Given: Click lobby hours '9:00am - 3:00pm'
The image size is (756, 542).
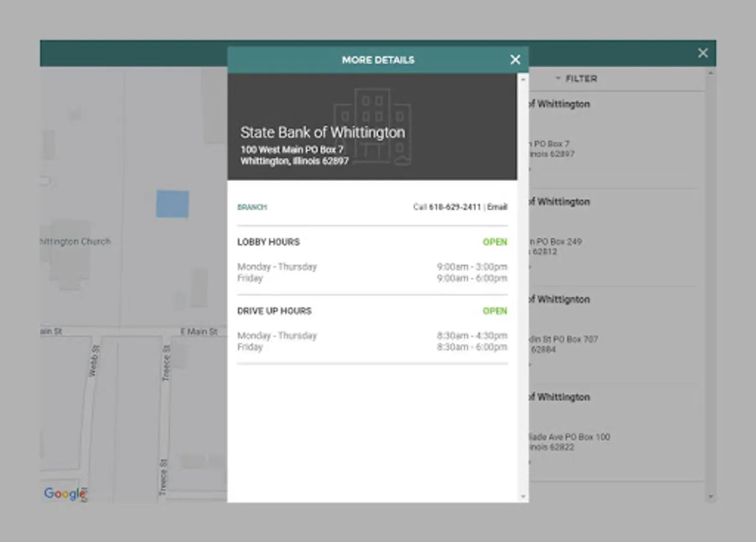Looking at the screenshot, I should tap(472, 267).
